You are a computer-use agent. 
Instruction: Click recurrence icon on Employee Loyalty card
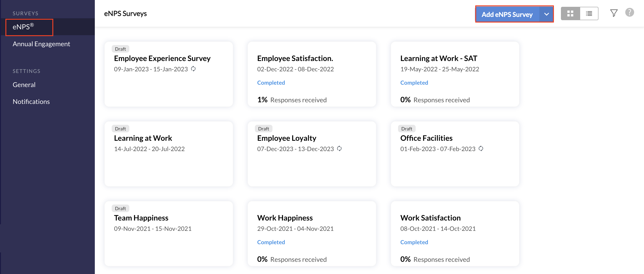339,148
